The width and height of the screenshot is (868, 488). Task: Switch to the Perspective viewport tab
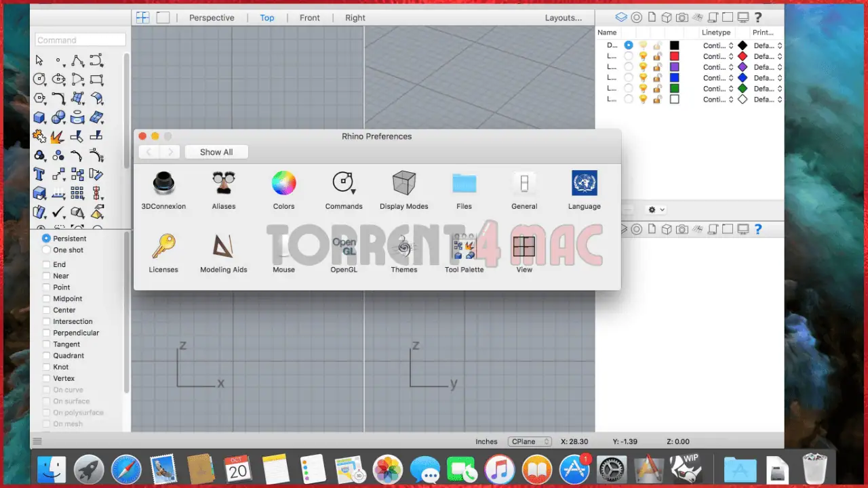[x=212, y=17]
